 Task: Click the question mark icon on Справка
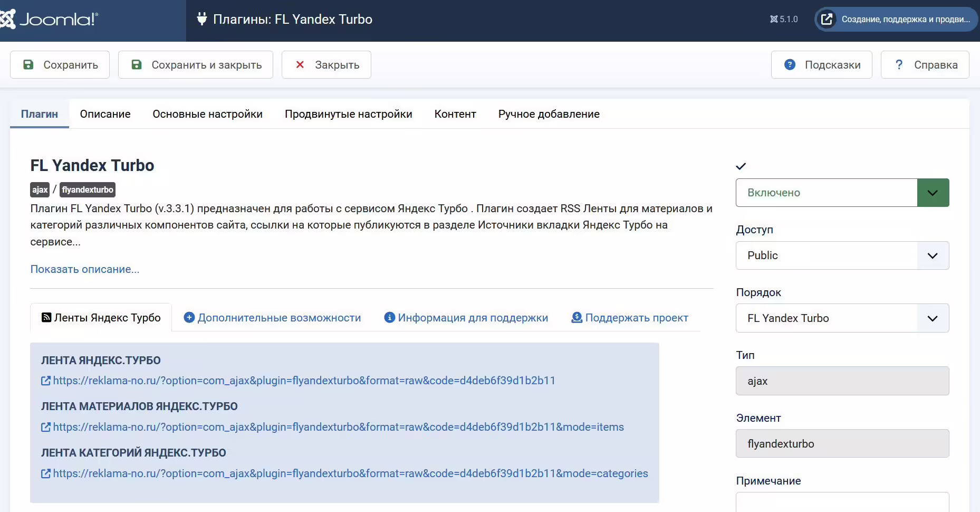click(899, 64)
